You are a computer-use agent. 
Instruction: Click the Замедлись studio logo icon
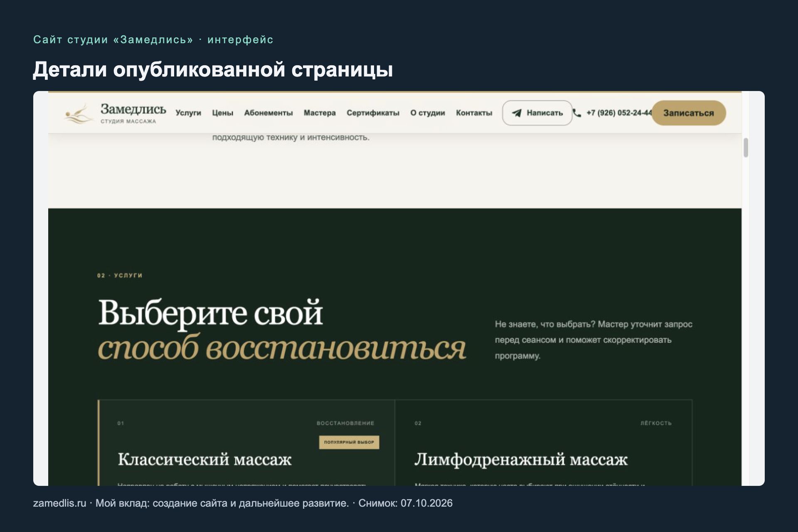[79, 113]
